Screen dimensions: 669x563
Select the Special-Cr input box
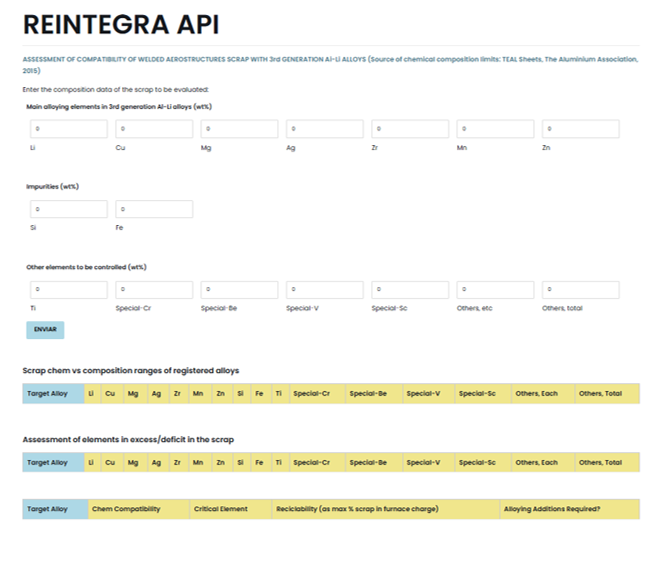tap(154, 290)
